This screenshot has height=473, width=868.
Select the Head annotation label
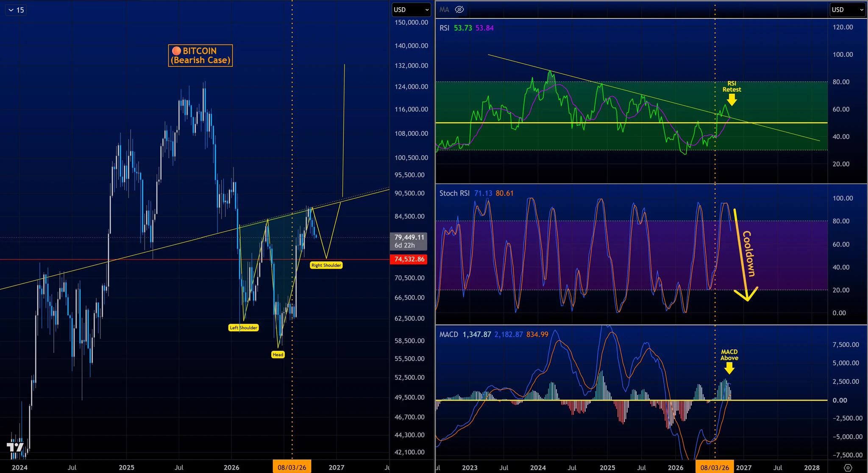pos(278,355)
